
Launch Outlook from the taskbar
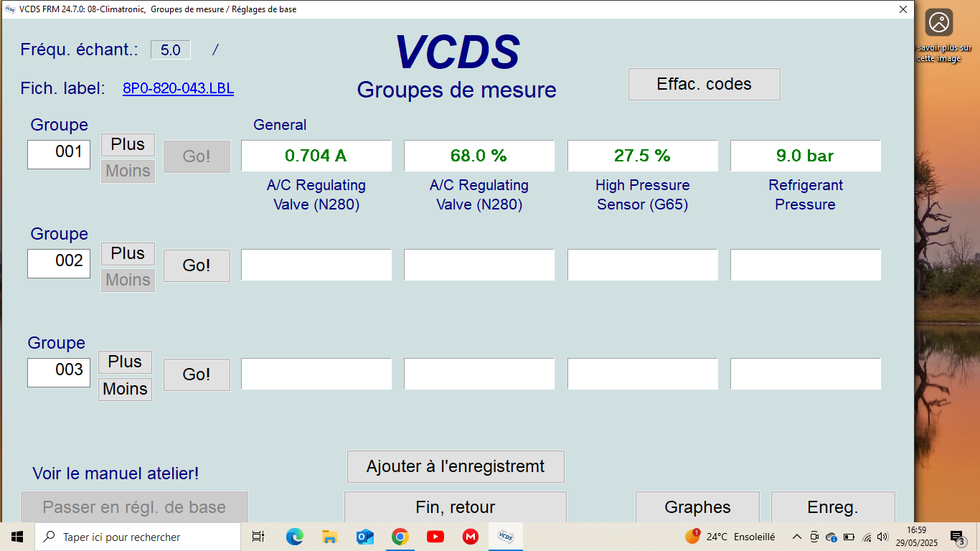click(x=364, y=537)
